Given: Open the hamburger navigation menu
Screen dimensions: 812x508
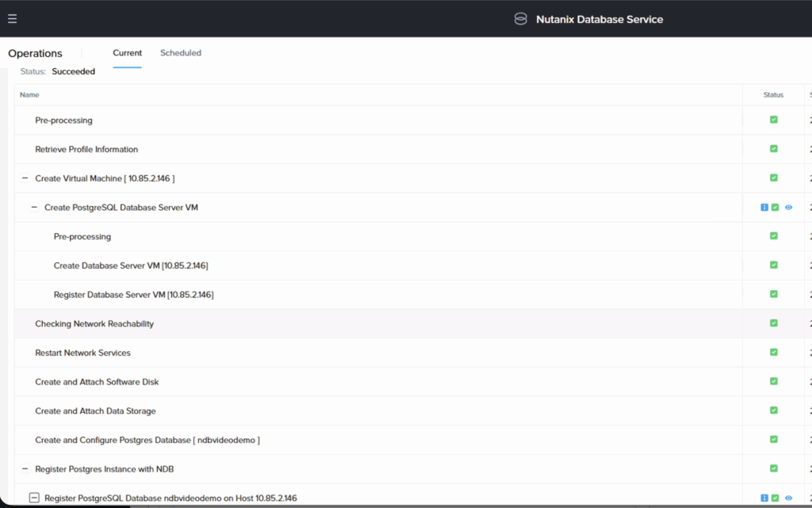Looking at the screenshot, I should coord(12,19).
